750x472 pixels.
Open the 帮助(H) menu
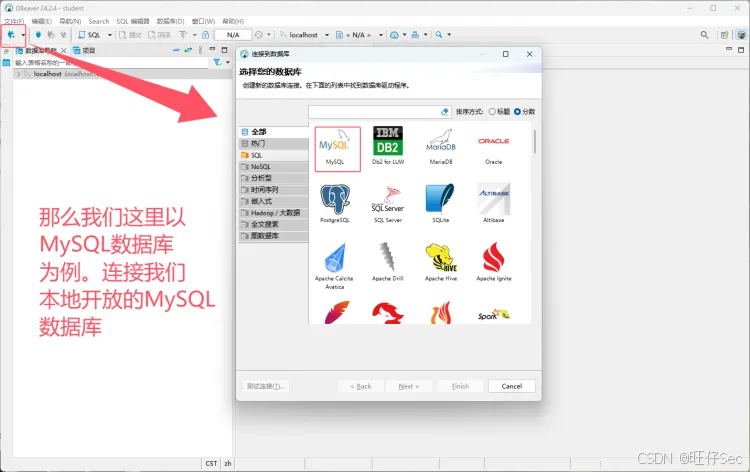(x=233, y=22)
